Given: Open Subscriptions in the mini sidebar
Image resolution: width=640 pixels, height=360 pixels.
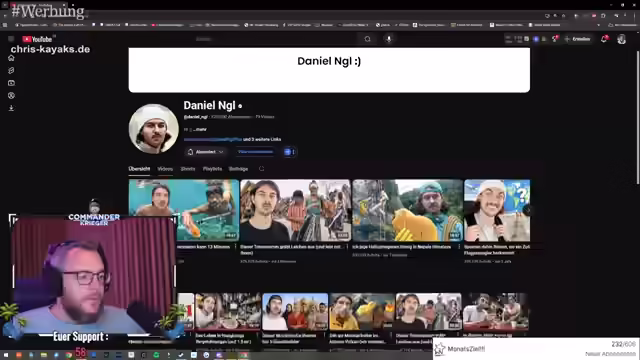Looking at the screenshot, I should [x=11, y=83].
